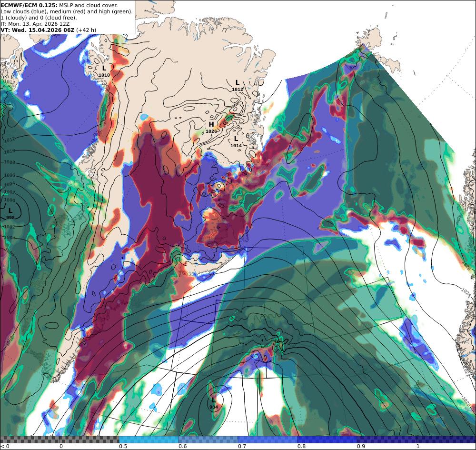Click the 0.7–0.8 blue colorbar segment
Screen dimensions: 476x450
268,440
